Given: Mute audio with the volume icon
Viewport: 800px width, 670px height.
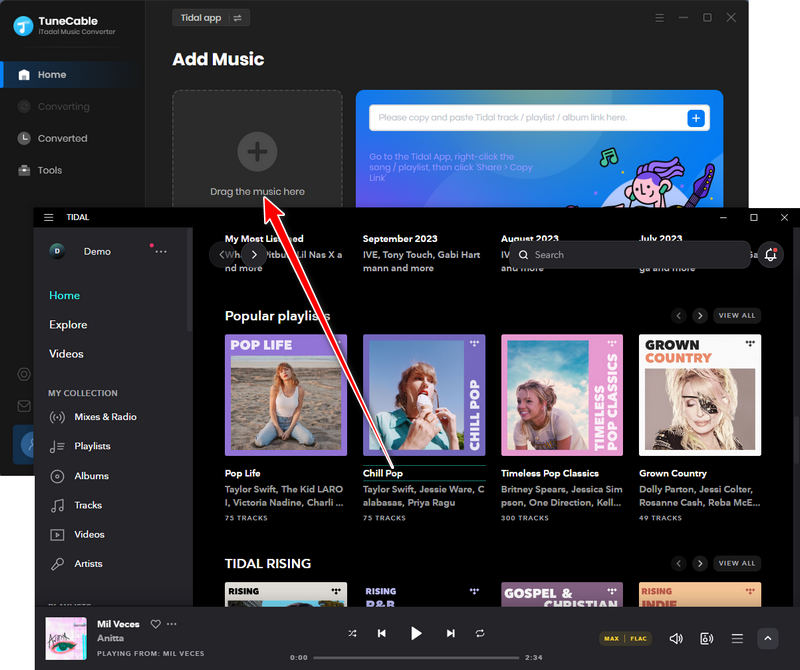Looking at the screenshot, I should [x=676, y=638].
